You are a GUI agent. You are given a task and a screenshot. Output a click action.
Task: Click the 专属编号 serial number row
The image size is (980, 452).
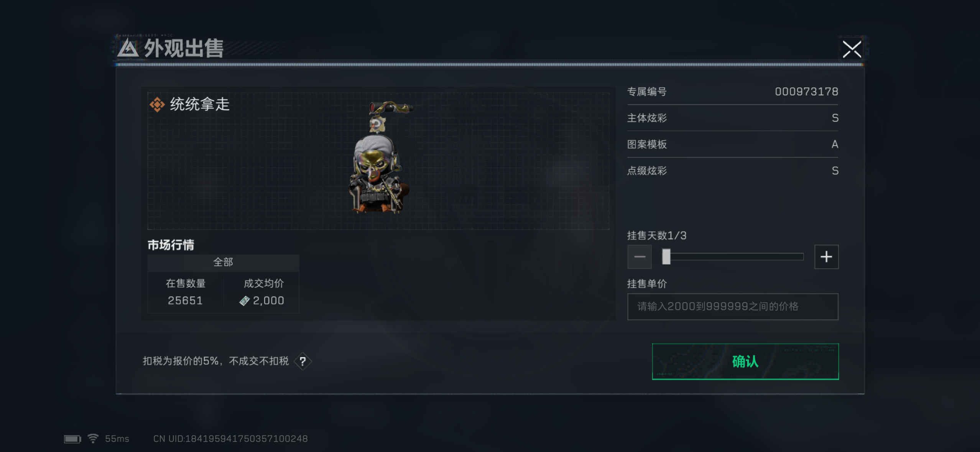click(x=732, y=92)
